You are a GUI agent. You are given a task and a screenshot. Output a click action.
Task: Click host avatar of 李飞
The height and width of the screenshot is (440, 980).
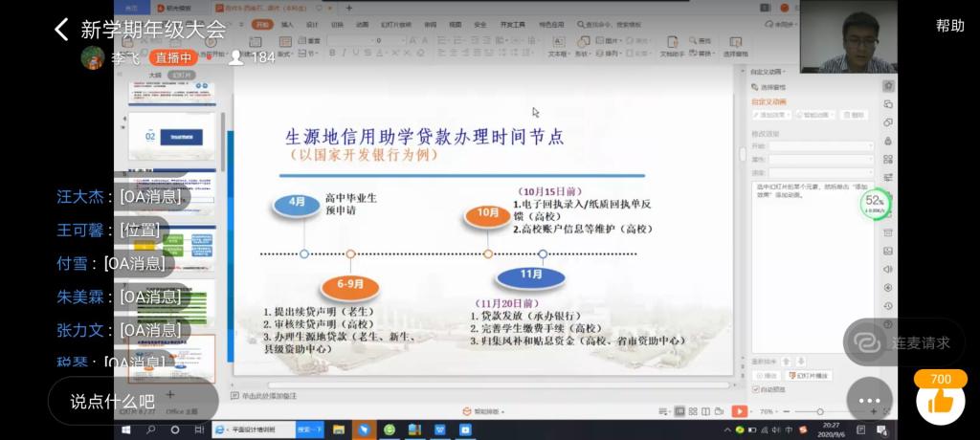(92, 57)
